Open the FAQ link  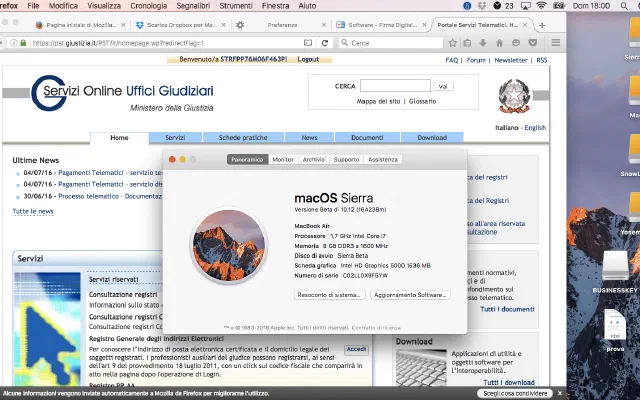point(451,60)
